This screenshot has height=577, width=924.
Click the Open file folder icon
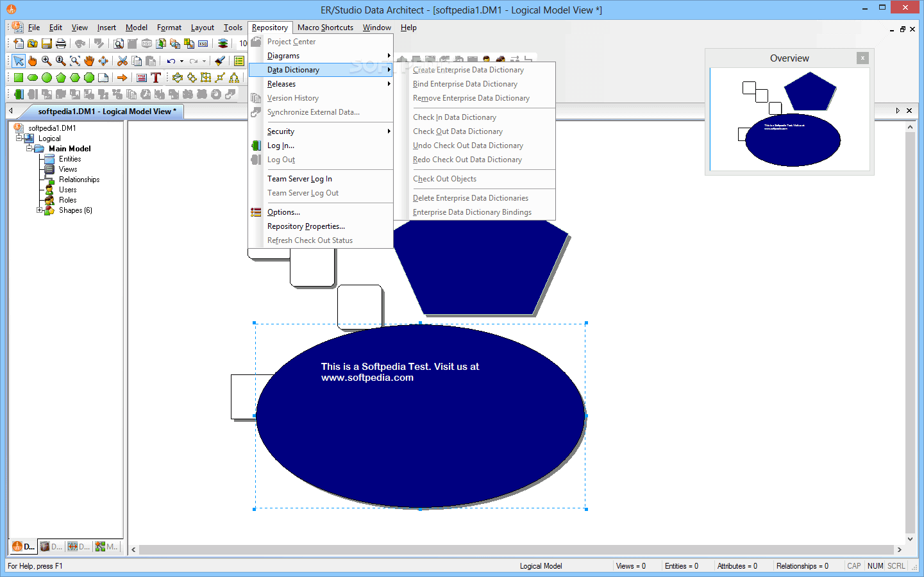33,44
